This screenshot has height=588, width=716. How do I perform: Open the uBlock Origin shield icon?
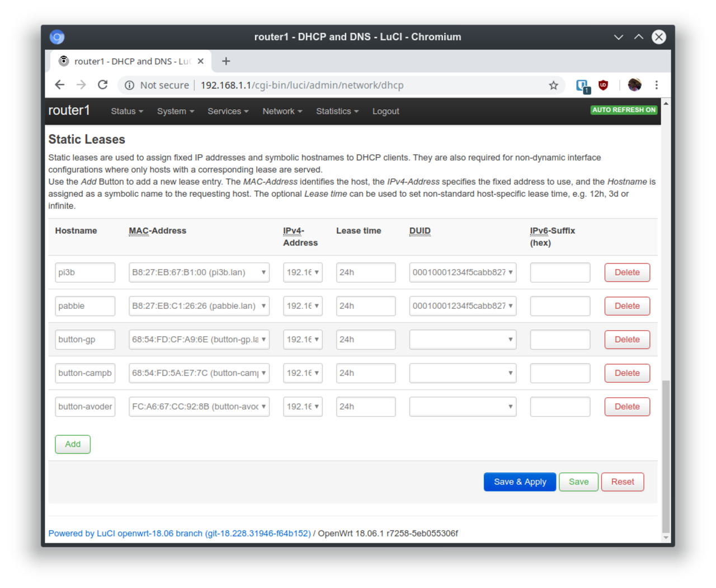[603, 85]
